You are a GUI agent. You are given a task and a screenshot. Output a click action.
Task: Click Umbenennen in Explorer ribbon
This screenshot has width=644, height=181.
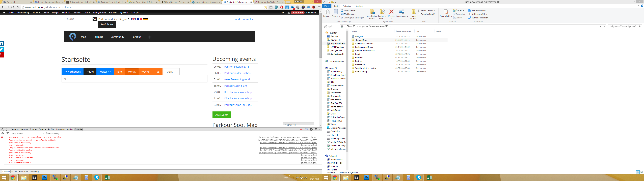tap(402, 14)
